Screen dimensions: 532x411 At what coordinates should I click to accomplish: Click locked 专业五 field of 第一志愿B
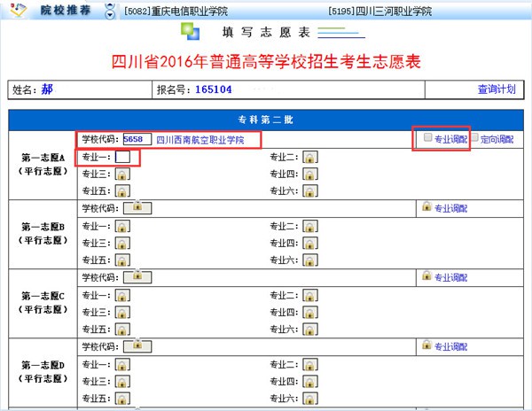click(122, 260)
